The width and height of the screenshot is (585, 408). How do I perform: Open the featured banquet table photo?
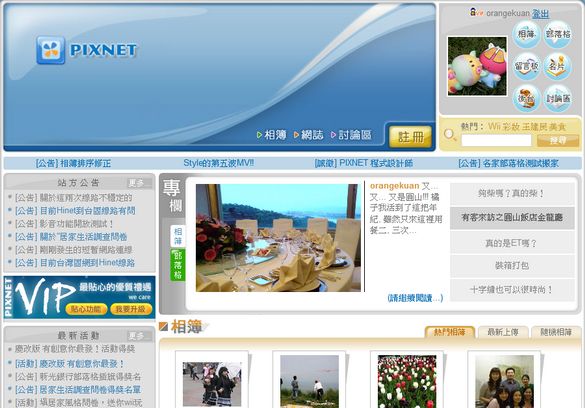(278, 238)
